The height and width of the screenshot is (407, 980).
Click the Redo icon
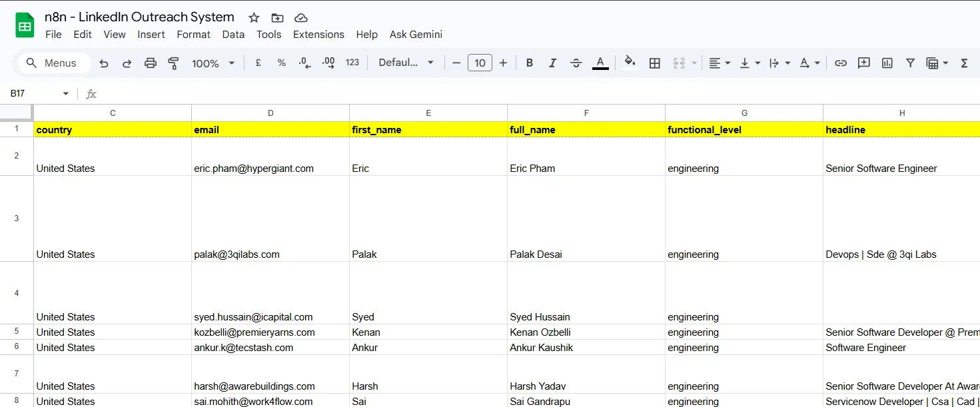tap(127, 63)
